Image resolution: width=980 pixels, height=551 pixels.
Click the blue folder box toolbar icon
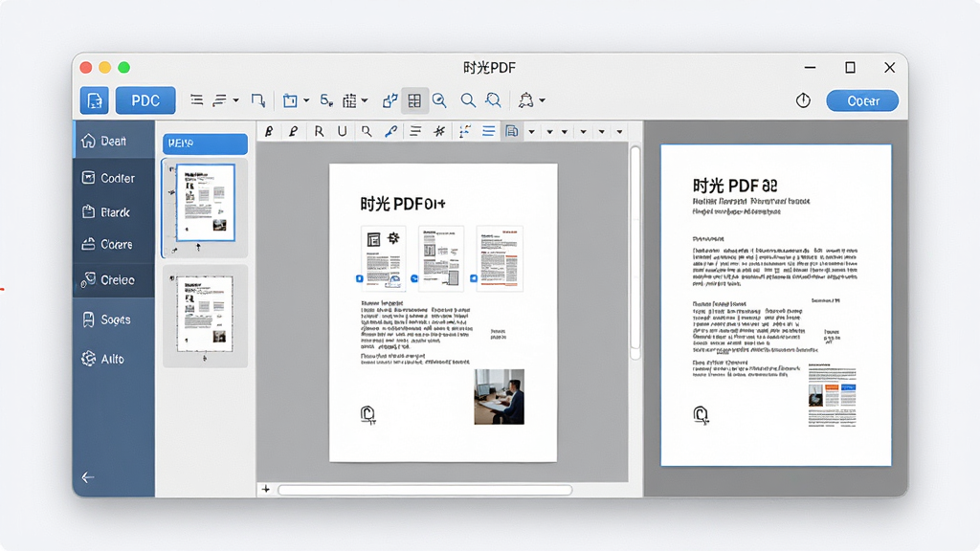point(290,100)
